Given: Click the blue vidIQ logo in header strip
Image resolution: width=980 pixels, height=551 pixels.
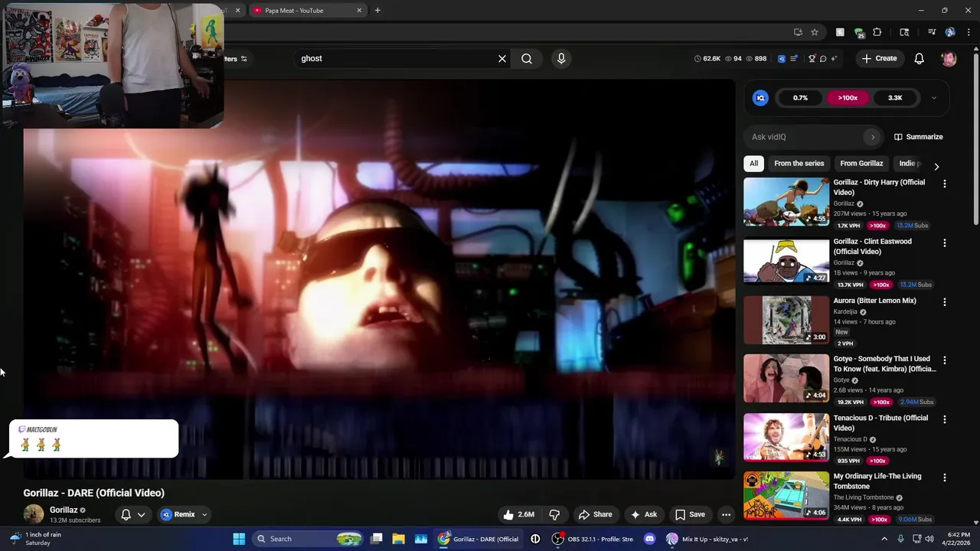Looking at the screenshot, I should point(782,58).
